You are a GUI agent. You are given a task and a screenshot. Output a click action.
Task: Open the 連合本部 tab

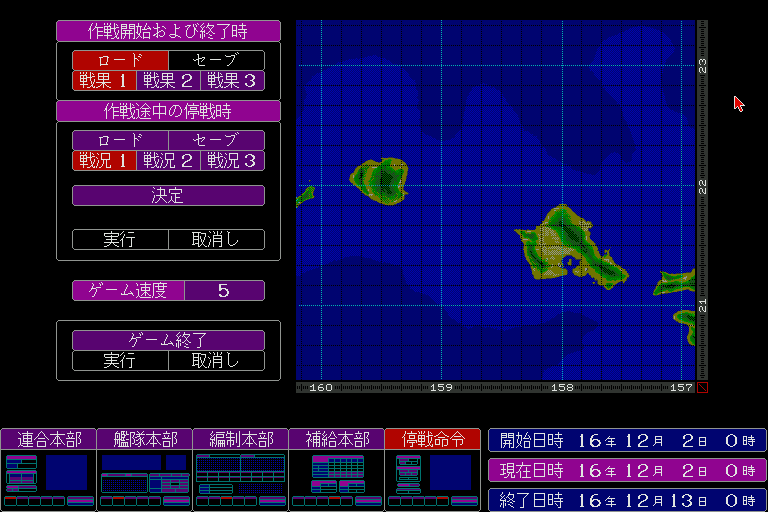[48, 439]
